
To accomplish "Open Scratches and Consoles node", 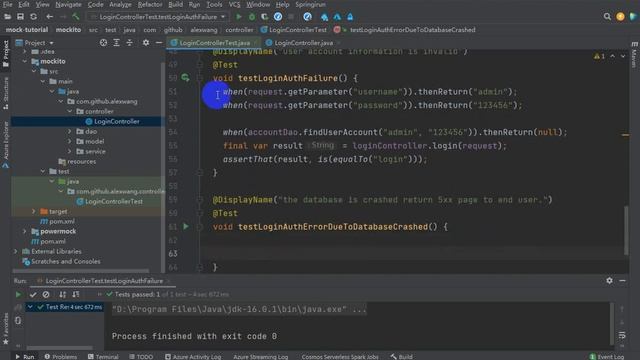I will (x=65, y=261).
